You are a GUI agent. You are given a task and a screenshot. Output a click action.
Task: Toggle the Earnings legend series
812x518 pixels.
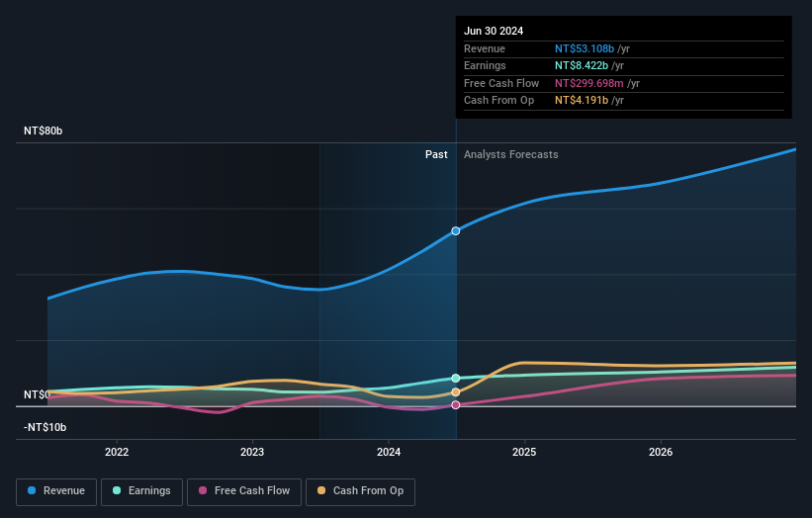(141, 491)
